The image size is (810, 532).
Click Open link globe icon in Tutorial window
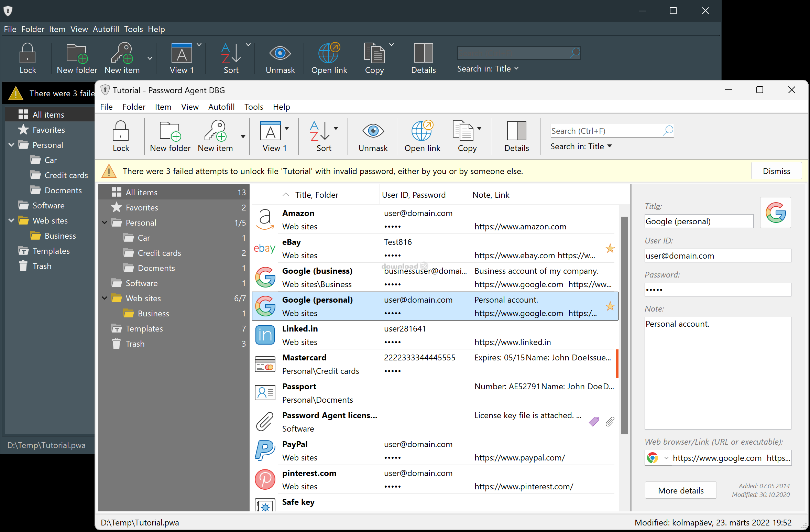coord(423,131)
